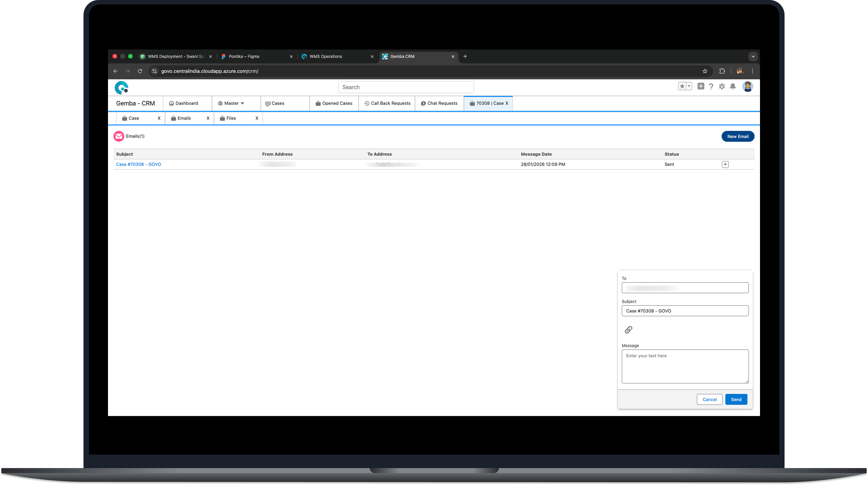The image size is (868, 485).
Task: Open the Case #70308 - GOVO link
Action: [139, 164]
